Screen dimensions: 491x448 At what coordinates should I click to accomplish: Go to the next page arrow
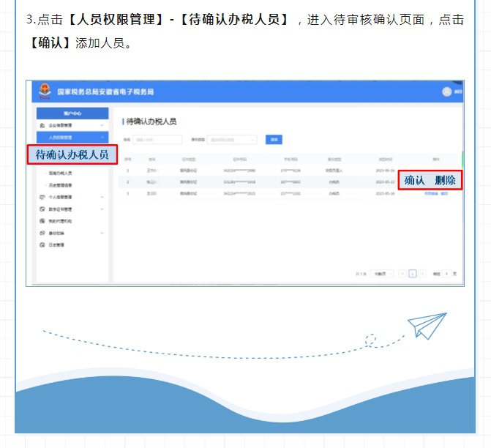tap(423, 274)
